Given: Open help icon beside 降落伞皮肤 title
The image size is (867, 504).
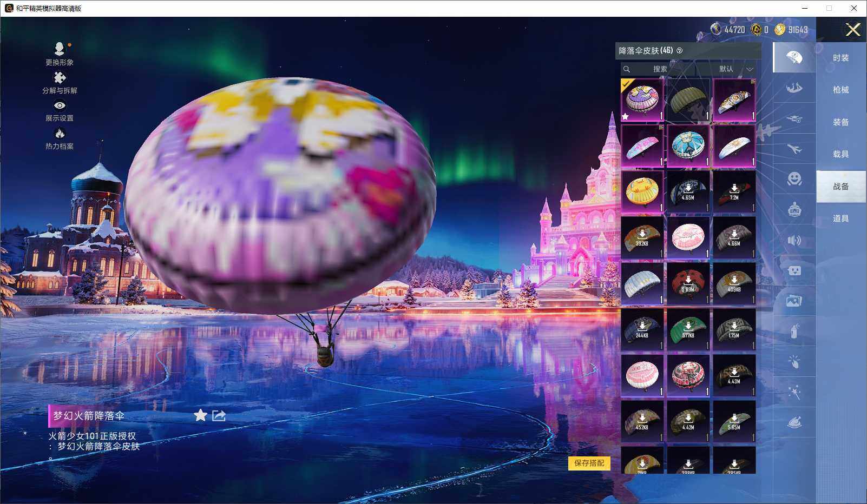Looking at the screenshot, I should pyautogui.click(x=680, y=51).
